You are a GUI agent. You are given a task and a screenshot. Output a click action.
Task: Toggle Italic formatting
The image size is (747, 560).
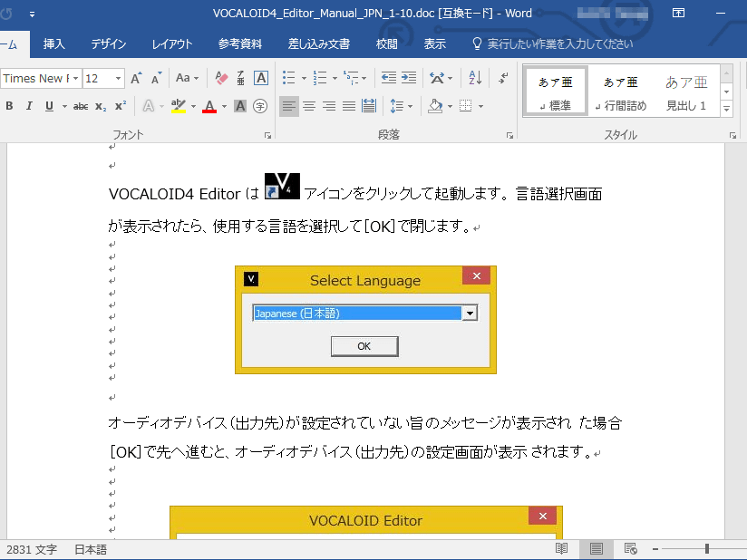point(29,106)
